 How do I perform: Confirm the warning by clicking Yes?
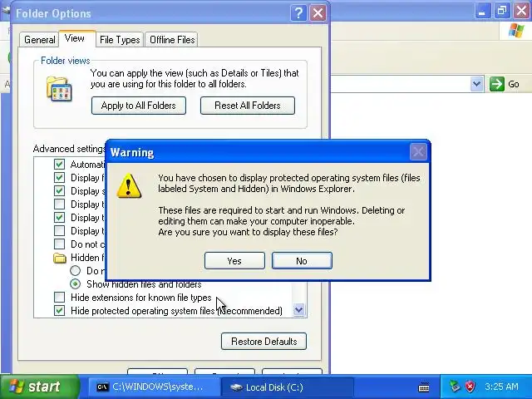234,260
